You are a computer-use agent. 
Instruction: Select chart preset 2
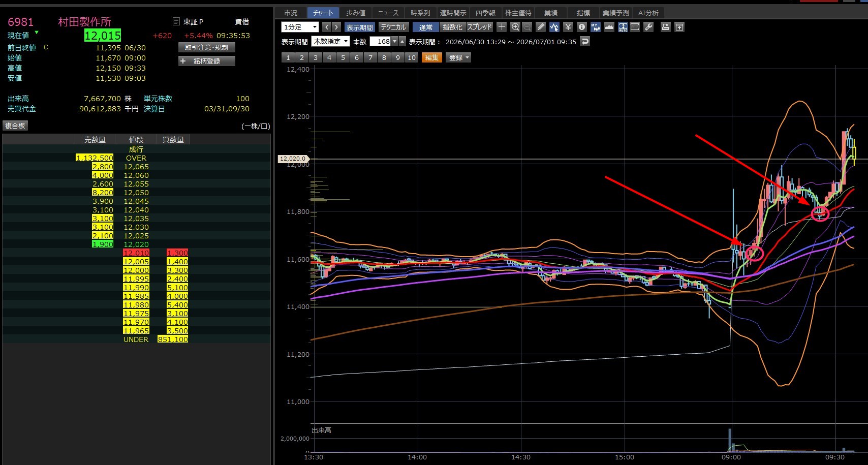tap(302, 57)
